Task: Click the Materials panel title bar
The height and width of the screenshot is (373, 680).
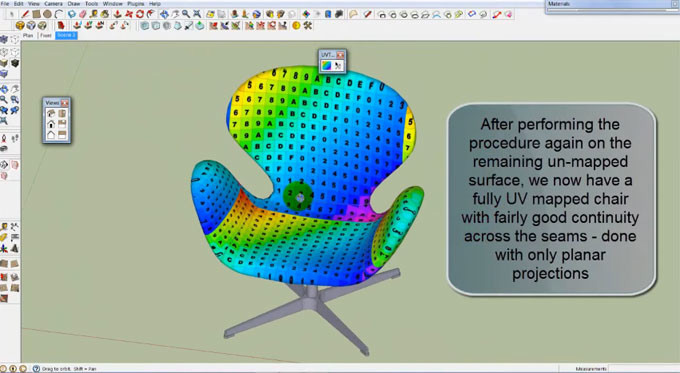Action: click(x=612, y=4)
